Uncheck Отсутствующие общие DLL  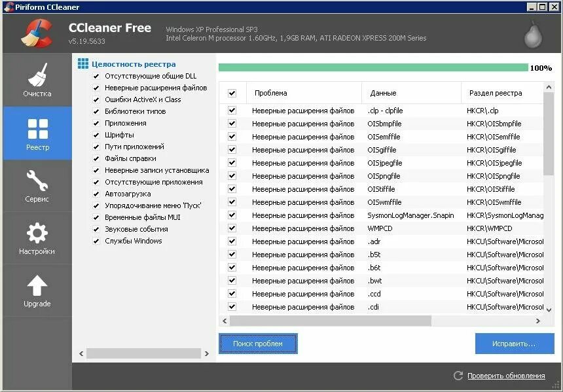point(96,76)
